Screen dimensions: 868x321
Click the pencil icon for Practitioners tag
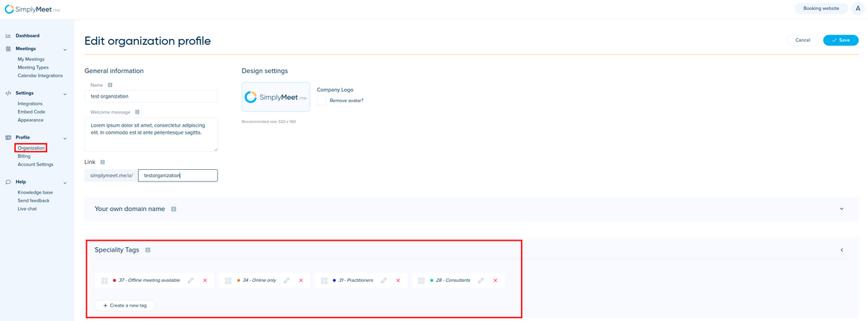pyautogui.click(x=383, y=281)
